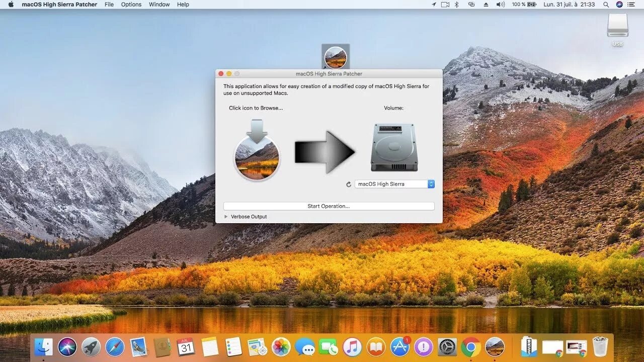Open Mail from the dock
This screenshot has height=362, width=644.
138,347
